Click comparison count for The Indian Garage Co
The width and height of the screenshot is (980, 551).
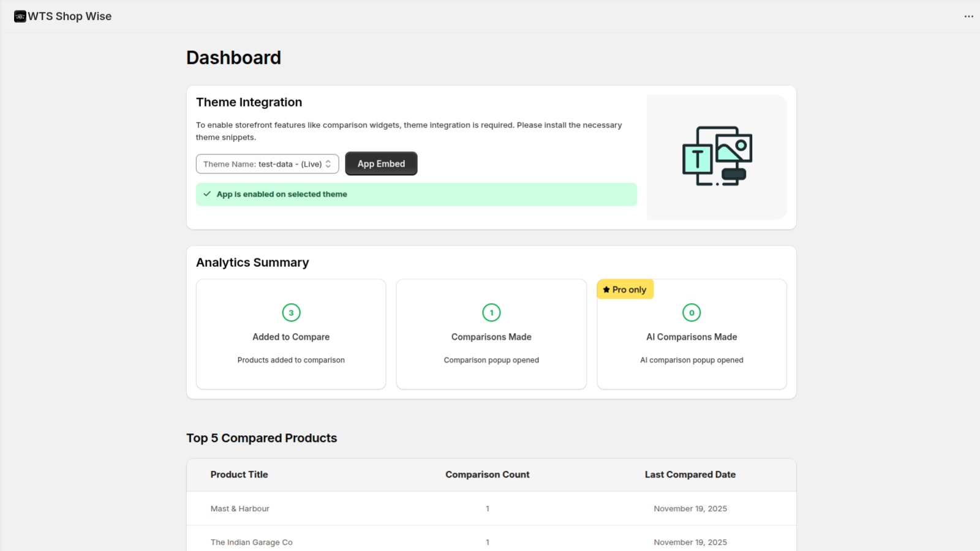tap(488, 542)
